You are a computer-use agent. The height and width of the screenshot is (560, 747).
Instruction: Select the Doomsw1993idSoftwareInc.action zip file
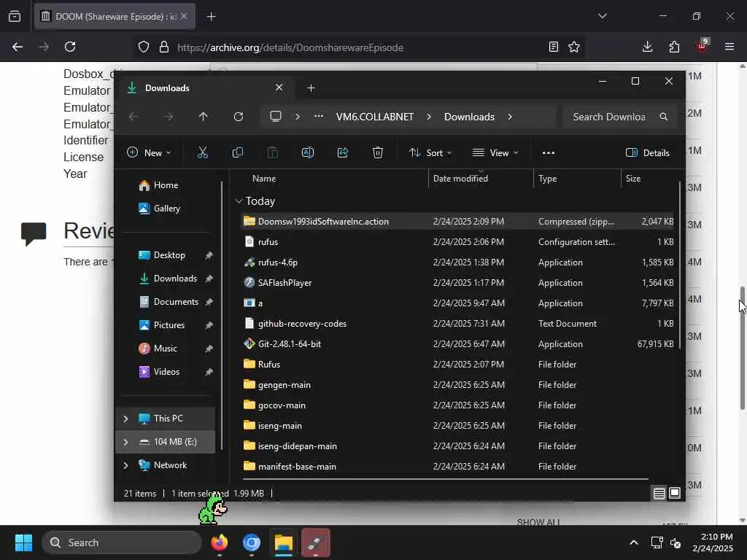[457, 222]
